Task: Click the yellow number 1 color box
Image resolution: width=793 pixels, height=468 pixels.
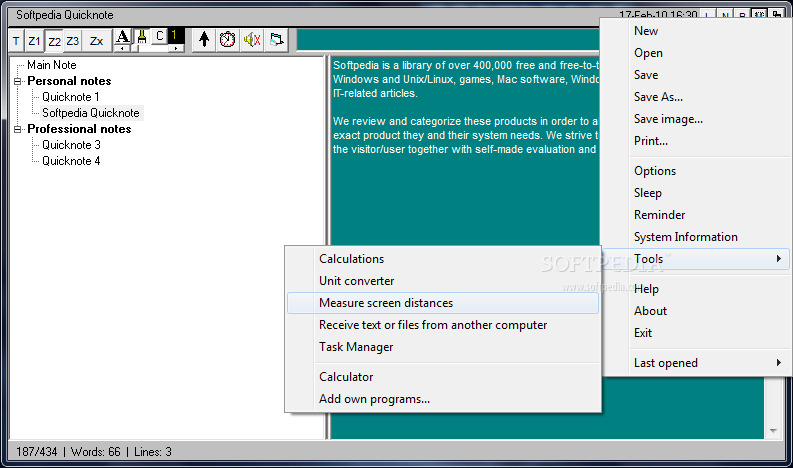Action: tap(175, 36)
